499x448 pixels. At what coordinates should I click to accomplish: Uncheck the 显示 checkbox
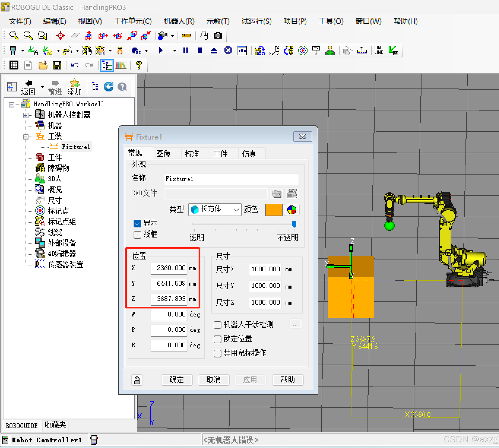137,223
